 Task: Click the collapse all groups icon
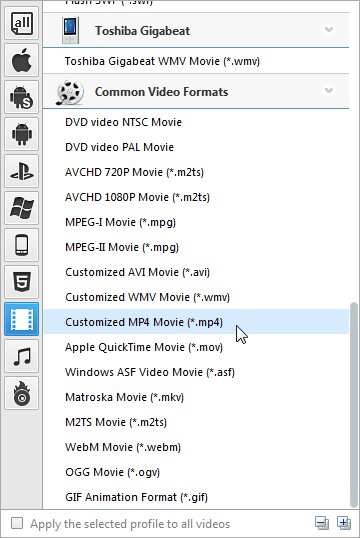coord(322,523)
